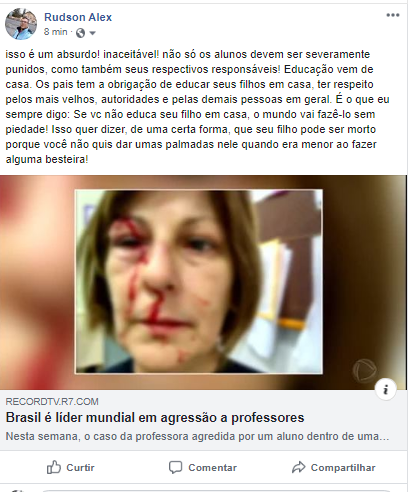Image resolution: width=408 pixels, height=492 pixels.
Task: Open the article description starting Nesta semana
Action: tap(197, 436)
